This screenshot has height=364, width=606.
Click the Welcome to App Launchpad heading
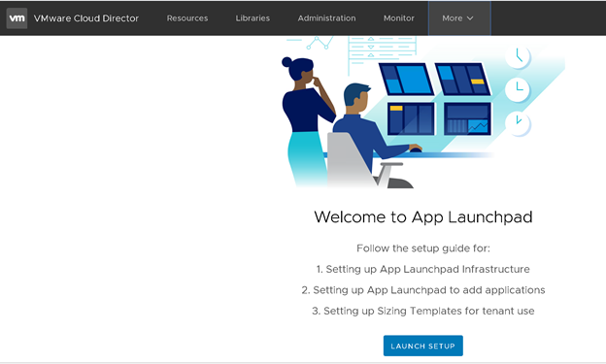(x=423, y=217)
